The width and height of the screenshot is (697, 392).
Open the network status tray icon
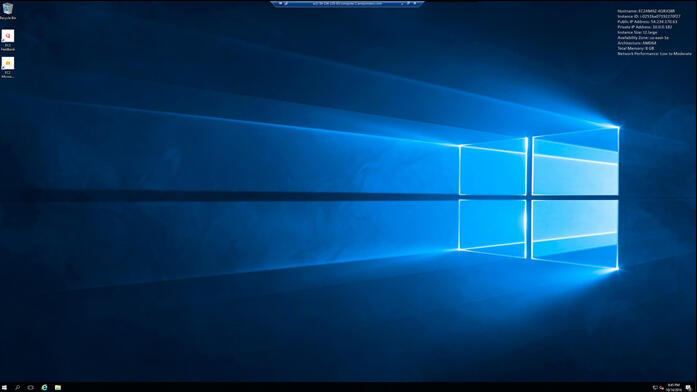click(x=655, y=388)
